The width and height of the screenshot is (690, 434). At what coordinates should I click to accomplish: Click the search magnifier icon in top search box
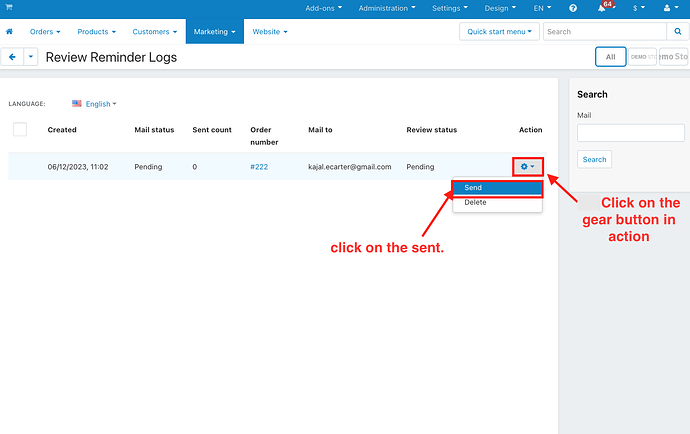click(x=671, y=32)
